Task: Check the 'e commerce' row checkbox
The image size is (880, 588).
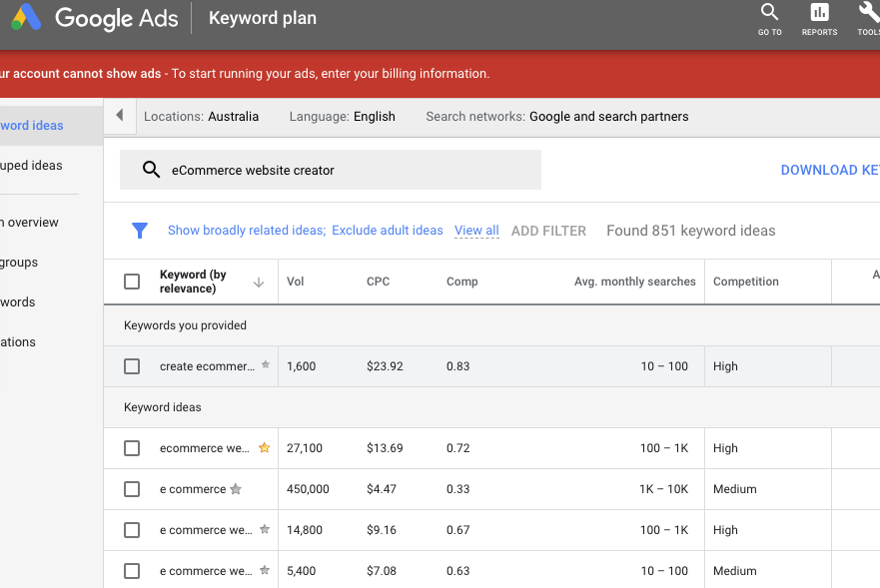Action: [132, 489]
